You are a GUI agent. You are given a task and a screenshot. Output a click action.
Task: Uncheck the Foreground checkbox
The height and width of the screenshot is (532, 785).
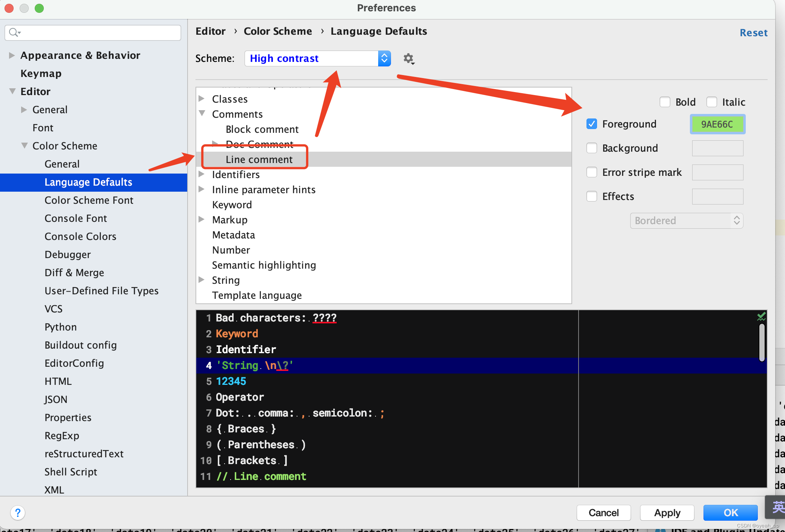click(592, 124)
